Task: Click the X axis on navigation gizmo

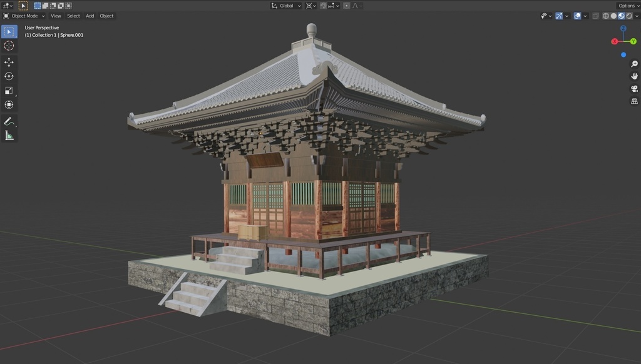Action: coord(615,41)
